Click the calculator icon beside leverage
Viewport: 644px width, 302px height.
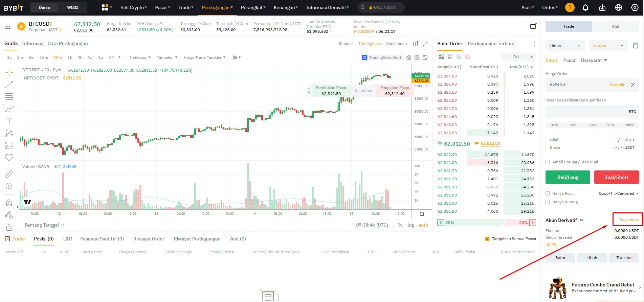coord(635,46)
